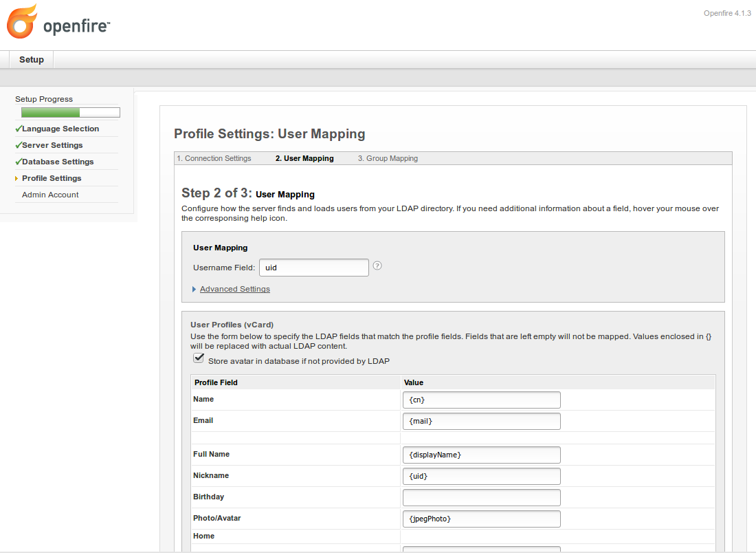Click the empty Birthday value field
Viewport: 756px width, 553px height.
click(x=482, y=497)
